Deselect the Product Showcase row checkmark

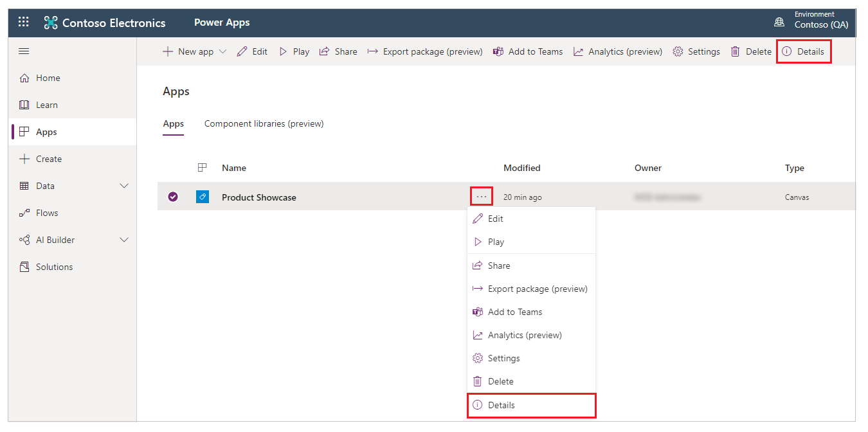pyautogui.click(x=173, y=197)
